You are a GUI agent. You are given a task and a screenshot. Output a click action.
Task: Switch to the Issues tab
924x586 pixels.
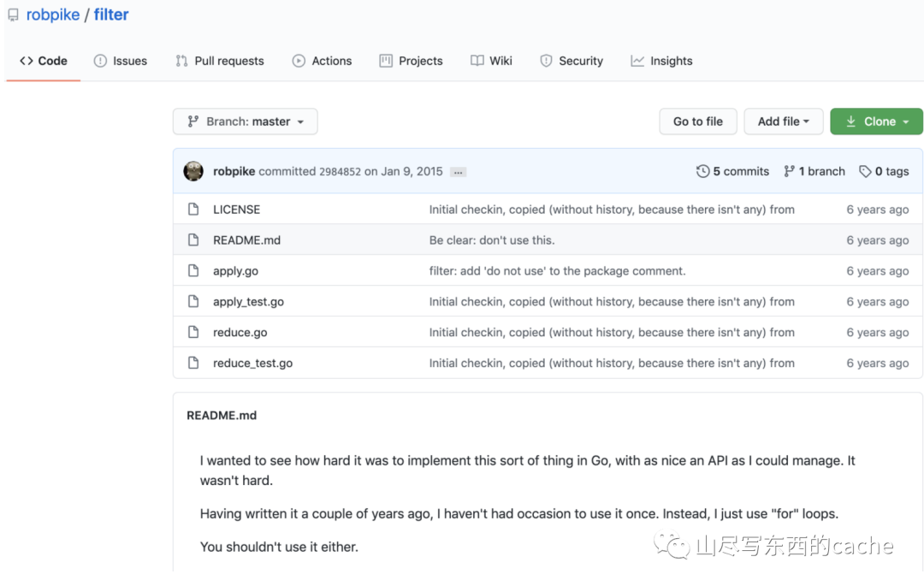click(x=121, y=61)
